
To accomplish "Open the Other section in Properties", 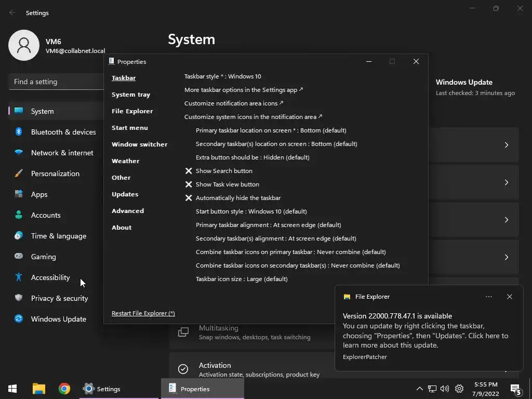I will pyautogui.click(x=121, y=178).
